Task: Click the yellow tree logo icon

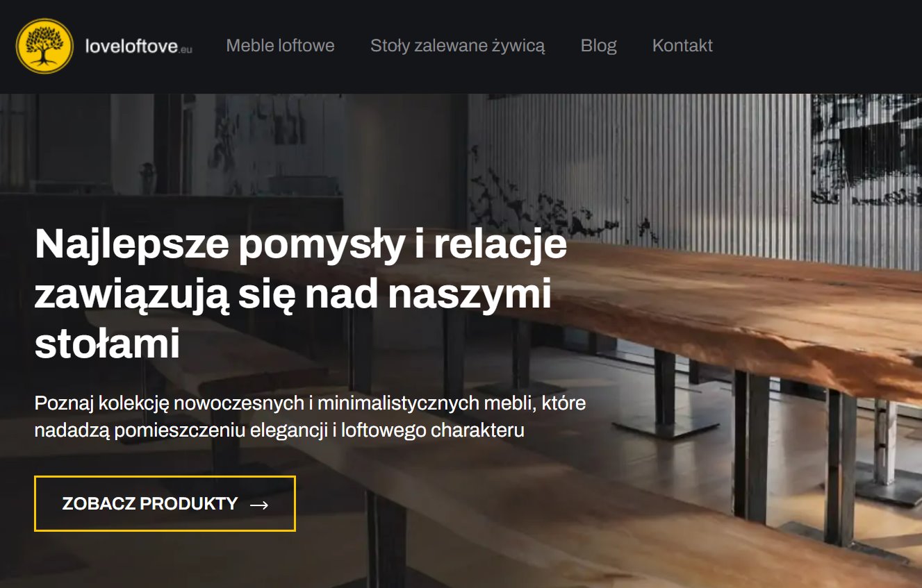Action: coord(44,46)
